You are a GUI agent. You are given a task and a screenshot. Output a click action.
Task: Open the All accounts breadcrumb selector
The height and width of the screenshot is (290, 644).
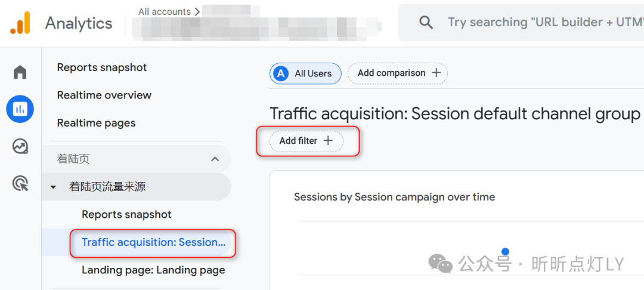click(169, 12)
